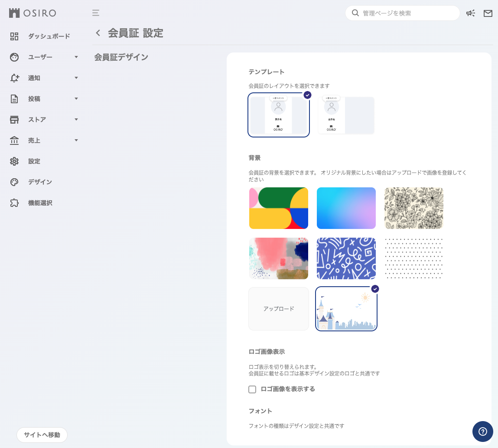The height and width of the screenshot is (448, 498).
Task: Click text ロゴ表示を切り替えられます。
Action: click(283, 366)
